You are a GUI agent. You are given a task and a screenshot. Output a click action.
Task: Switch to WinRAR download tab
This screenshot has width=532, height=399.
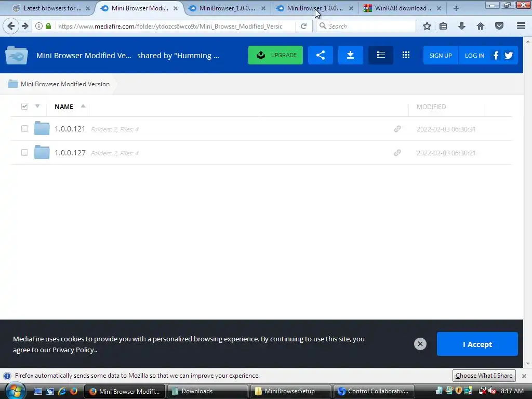point(403,8)
